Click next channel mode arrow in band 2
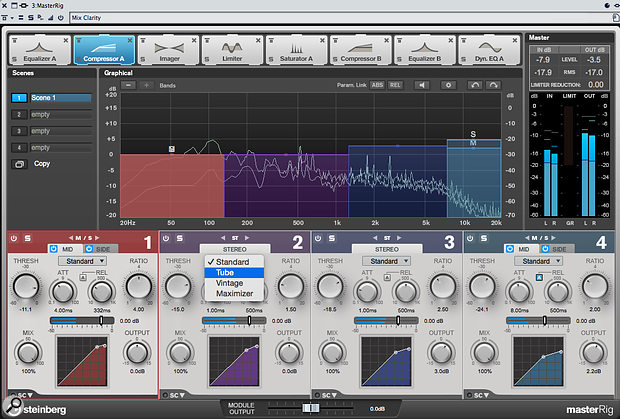 tap(247, 238)
